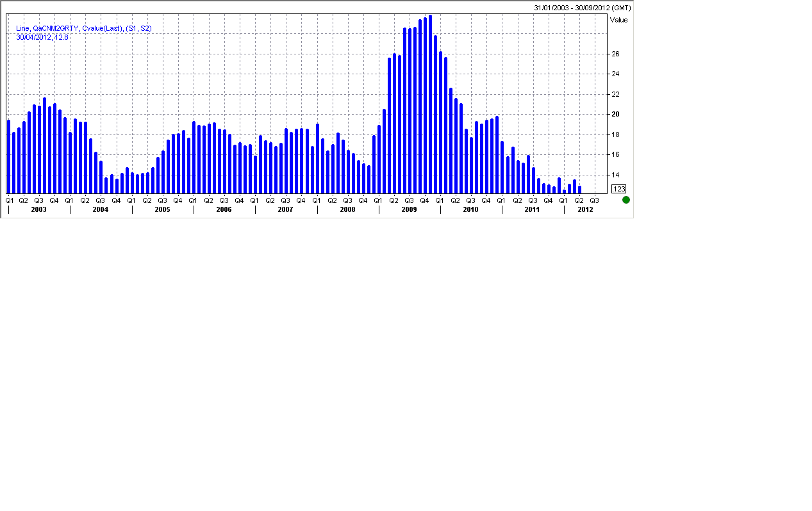Click the 2010 year label on the time axis
The width and height of the screenshot is (812, 511).
(x=470, y=210)
